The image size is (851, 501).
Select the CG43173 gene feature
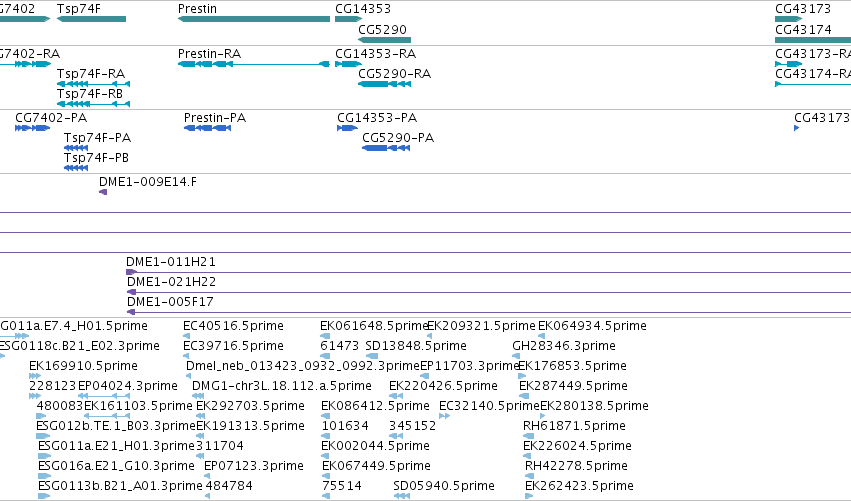click(789, 19)
